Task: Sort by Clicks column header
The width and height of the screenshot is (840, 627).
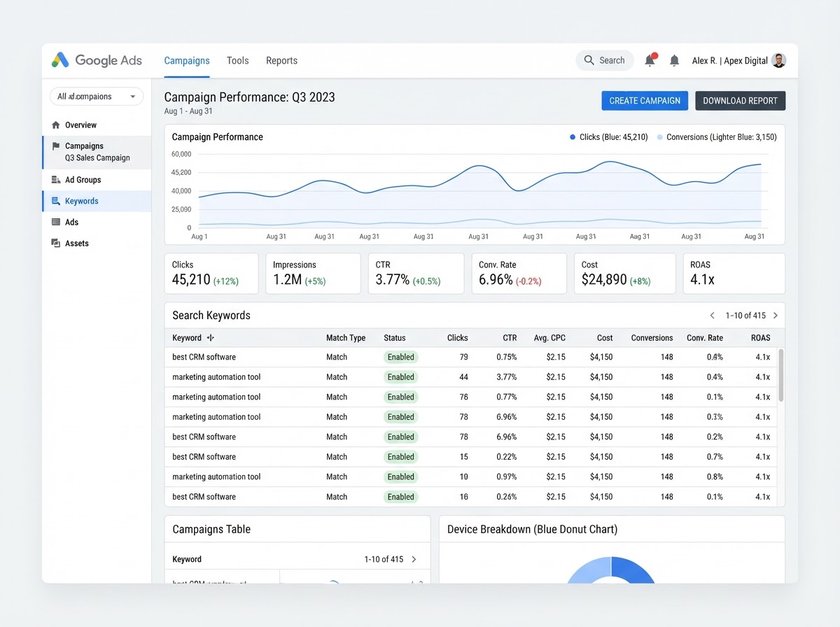Action: point(458,338)
